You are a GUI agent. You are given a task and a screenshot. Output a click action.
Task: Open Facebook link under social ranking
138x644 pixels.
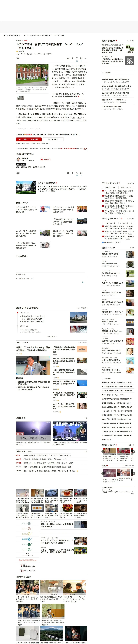point(108,242)
